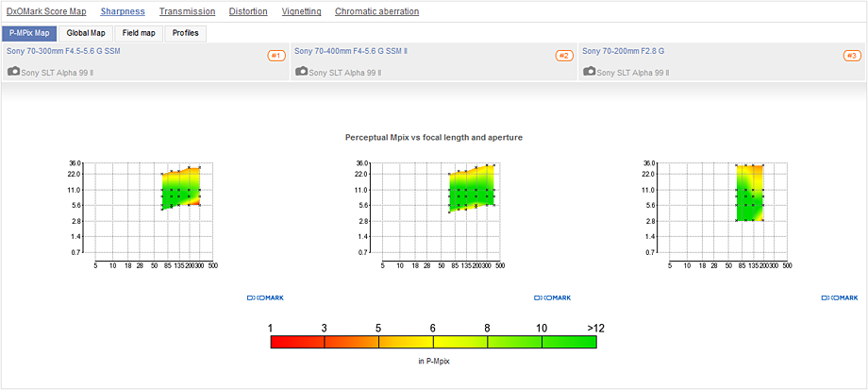Open the Profiles view
This screenshot has width=868, height=390.
186,33
